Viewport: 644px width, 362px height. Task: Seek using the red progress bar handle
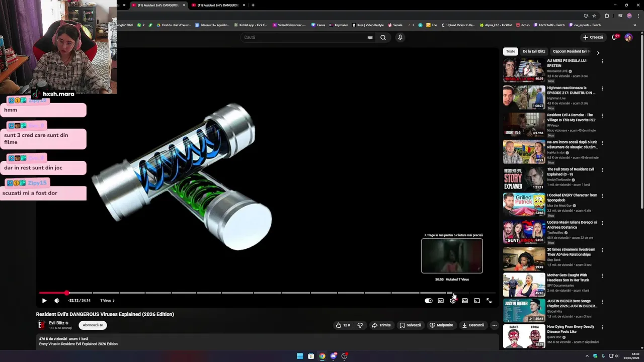(66, 293)
